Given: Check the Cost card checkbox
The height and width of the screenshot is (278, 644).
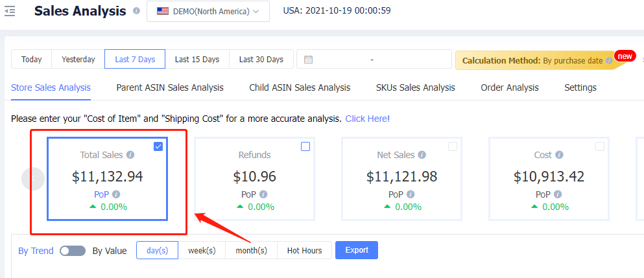Looking at the screenshot, I should pos(600,146).
